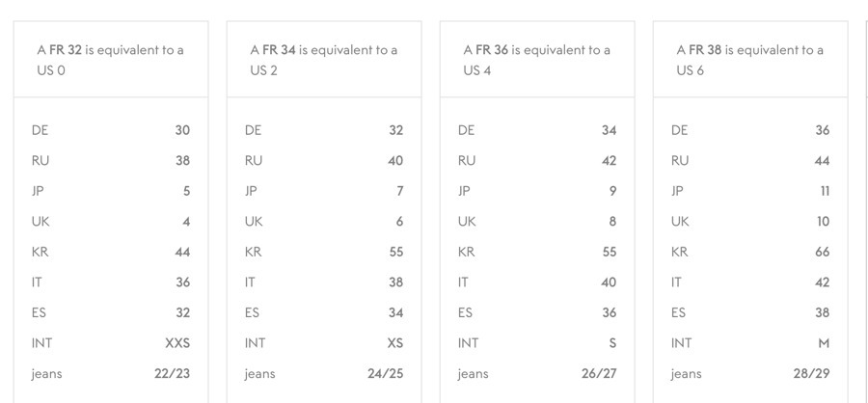Click the jeans 26/27 value
The width and height of the screenshot is (868, 403).
pos(598,373)
